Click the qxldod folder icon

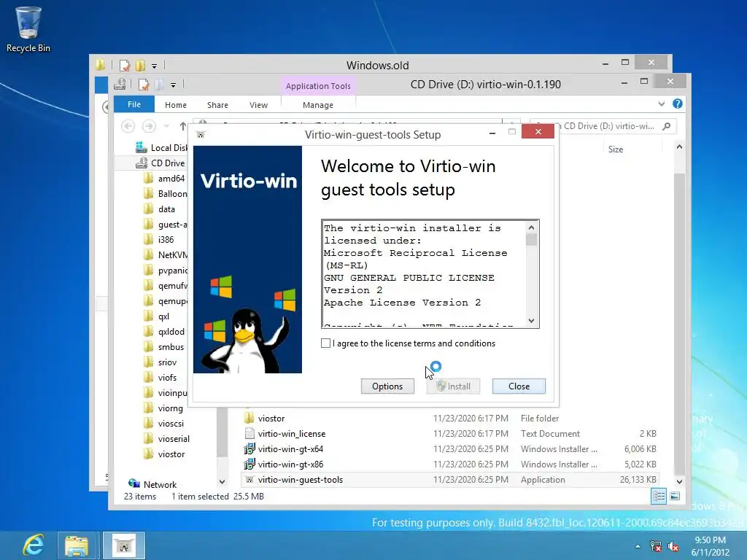pyautogui.click(x=149, y=332)
